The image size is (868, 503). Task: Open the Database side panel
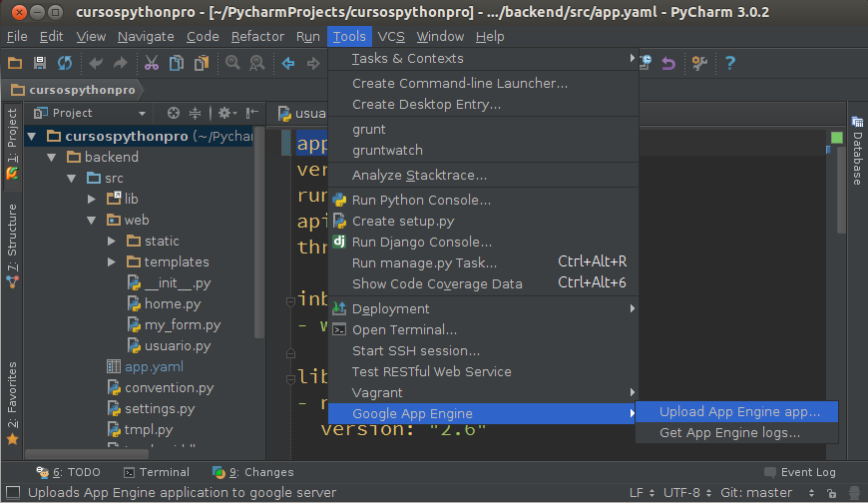point(857,150)
